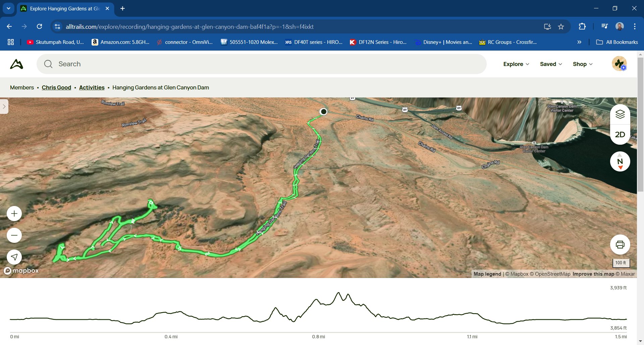The height and width of the screenshot is (345, 644).
Task: Open the Explore dropdown menu
Action: point(516,64)
